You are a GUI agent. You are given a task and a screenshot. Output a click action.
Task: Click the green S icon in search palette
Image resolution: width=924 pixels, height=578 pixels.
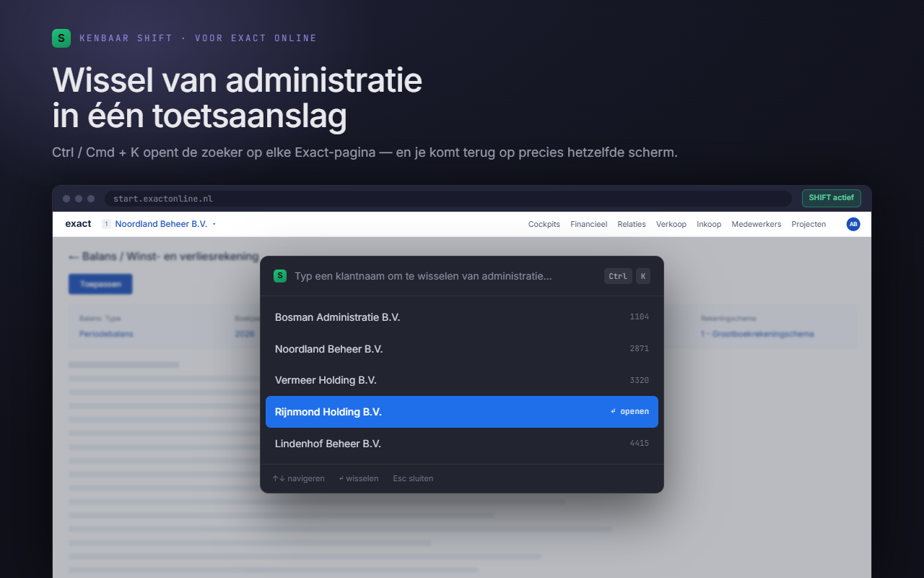[x=280, y=276]
